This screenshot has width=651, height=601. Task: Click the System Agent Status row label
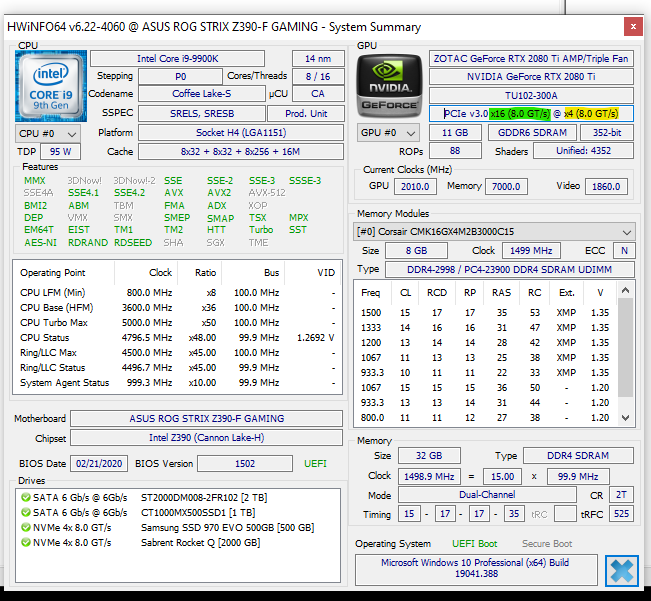pos(64,382)
